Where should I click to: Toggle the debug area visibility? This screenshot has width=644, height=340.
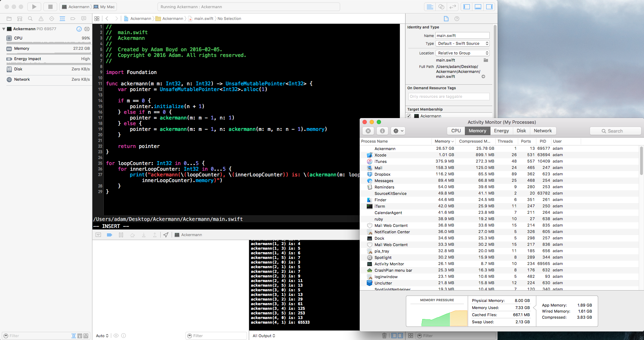point(478,7)
